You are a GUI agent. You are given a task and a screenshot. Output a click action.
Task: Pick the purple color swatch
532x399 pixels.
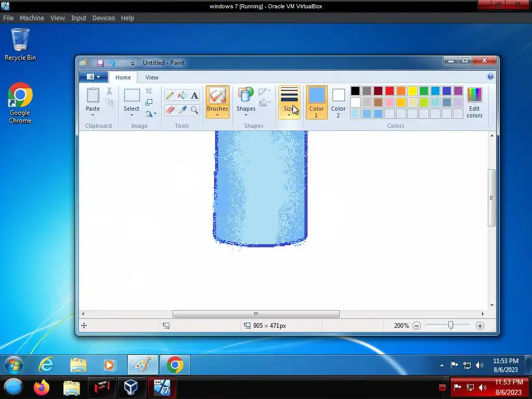458,91
